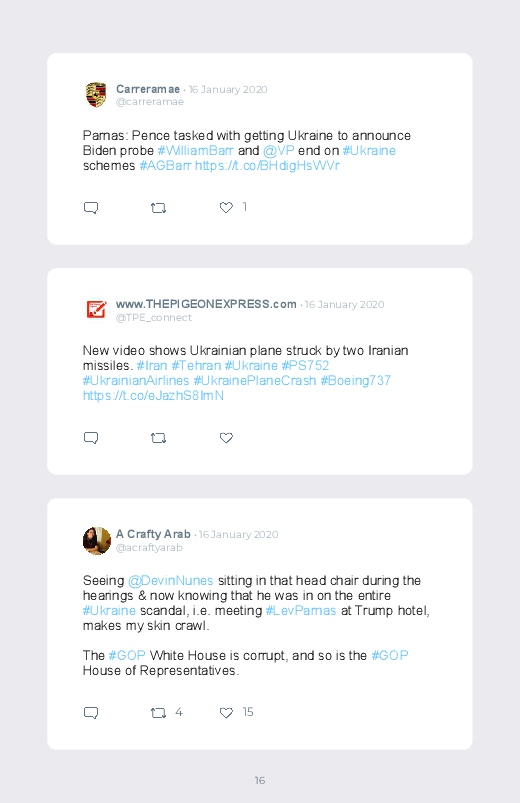Open Carreramae's Porsche crest avatar
Screen dimensions: 520x803
pos(96,95)
